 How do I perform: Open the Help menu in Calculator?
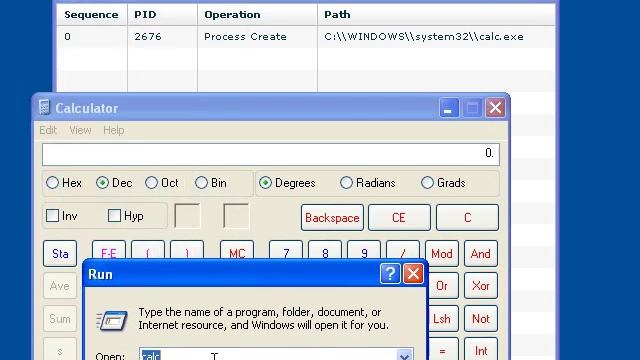(113, 130)
